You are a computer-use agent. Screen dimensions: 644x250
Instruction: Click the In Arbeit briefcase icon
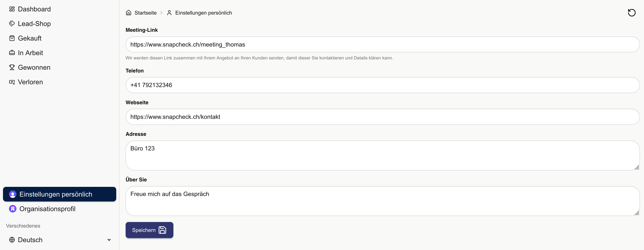click(x=12, y=53)
